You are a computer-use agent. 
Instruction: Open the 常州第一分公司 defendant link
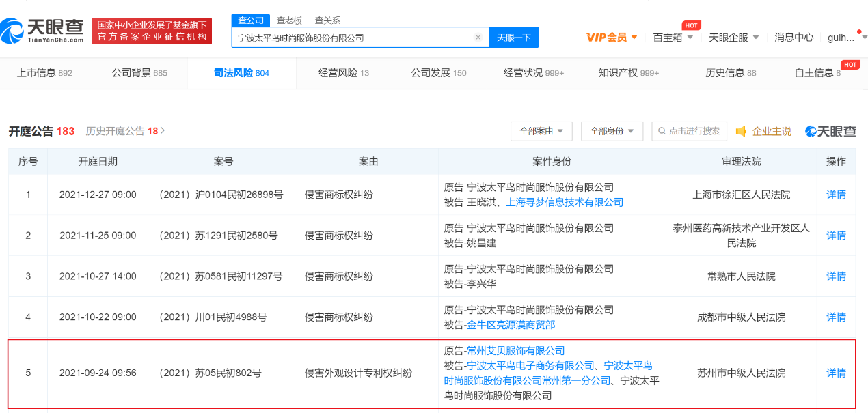(548, 373)
